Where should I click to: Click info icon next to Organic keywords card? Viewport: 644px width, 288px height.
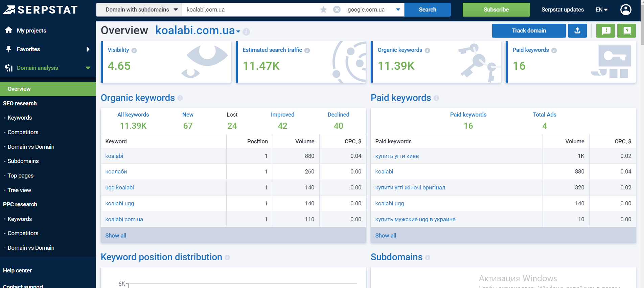427,50
